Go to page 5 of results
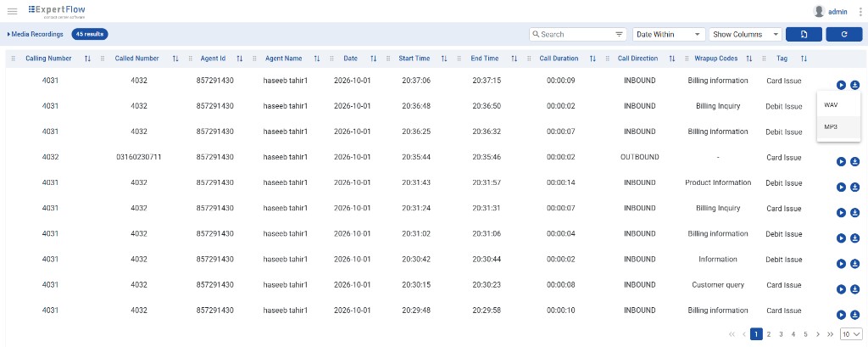Screen dimensions: 868x347 pos(805,334)
